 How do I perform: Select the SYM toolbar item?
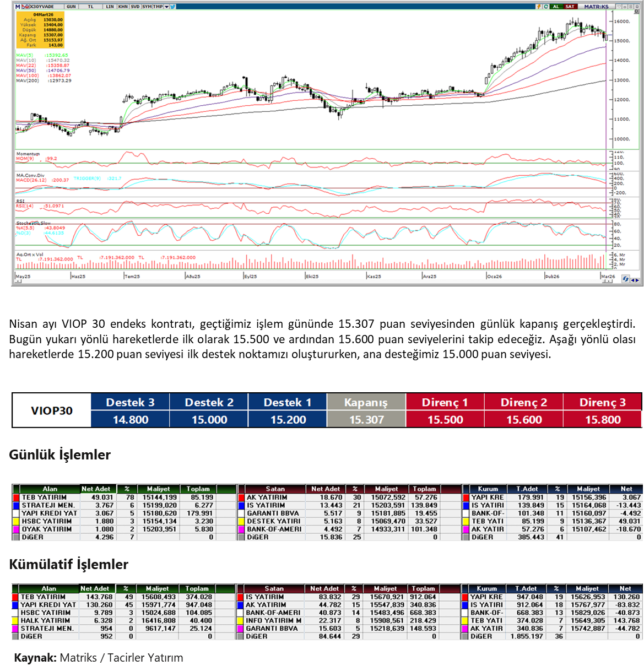point(147,7)
